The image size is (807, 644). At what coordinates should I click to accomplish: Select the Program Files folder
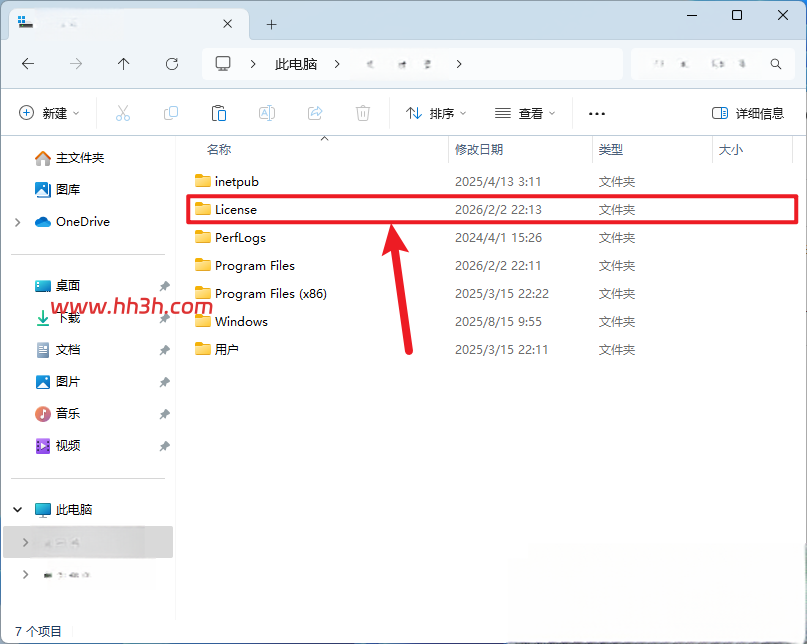(492, 265)
